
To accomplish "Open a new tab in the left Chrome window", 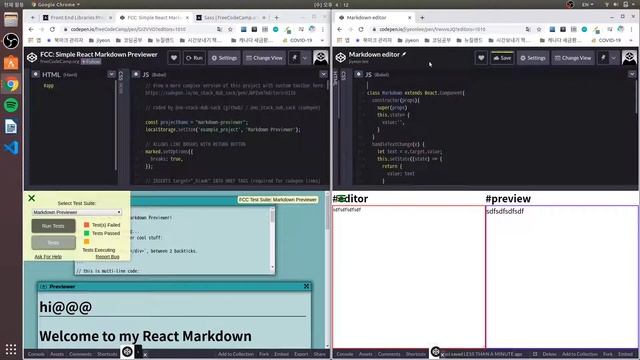I will (x=276, y=18).
